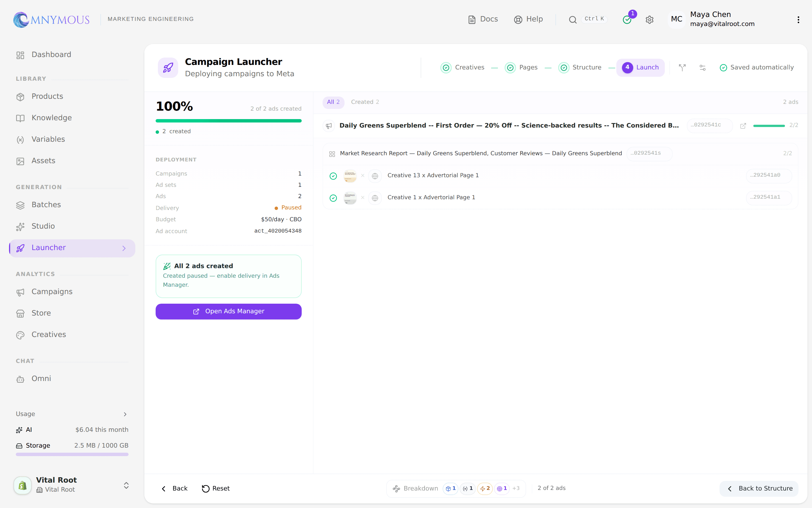The image size is (812, 508).
Task: Open the sliders settings icon in header
Action: click(x=702, y=67)
